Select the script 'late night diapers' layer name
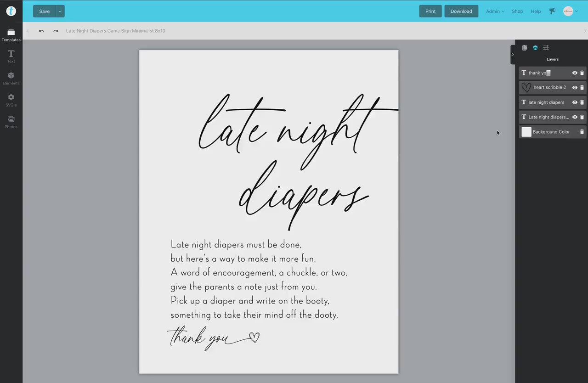The width and height of the screenshot is (588, 383). [x=546, y=102]
